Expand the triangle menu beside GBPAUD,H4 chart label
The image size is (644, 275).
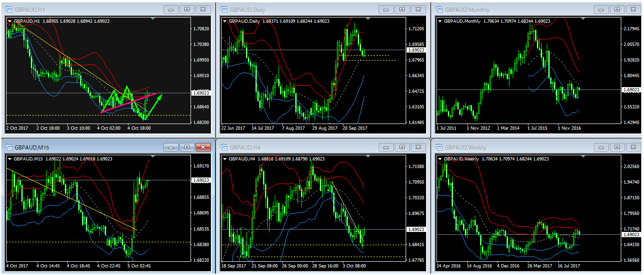pyautogui.click(x=225, y=159)
